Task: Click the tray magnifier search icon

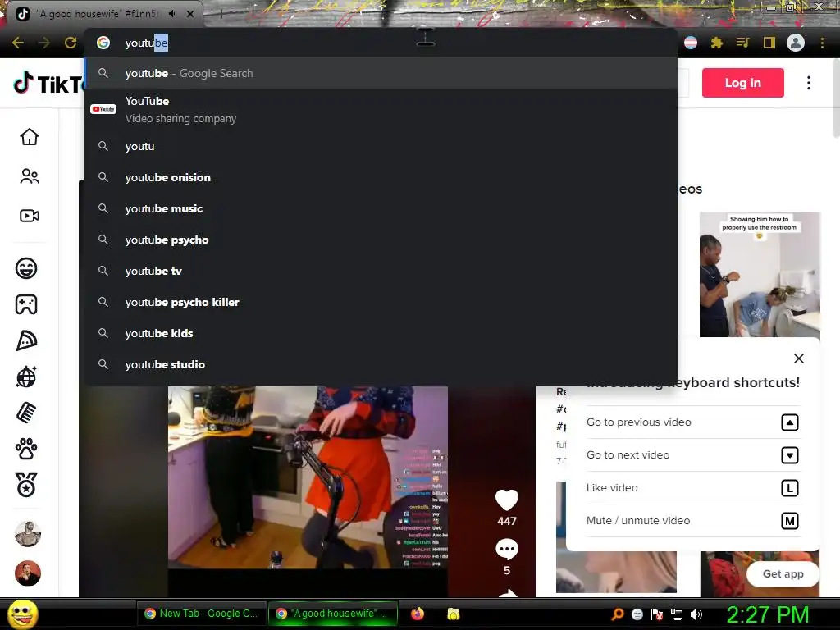Action: [617, 614]
